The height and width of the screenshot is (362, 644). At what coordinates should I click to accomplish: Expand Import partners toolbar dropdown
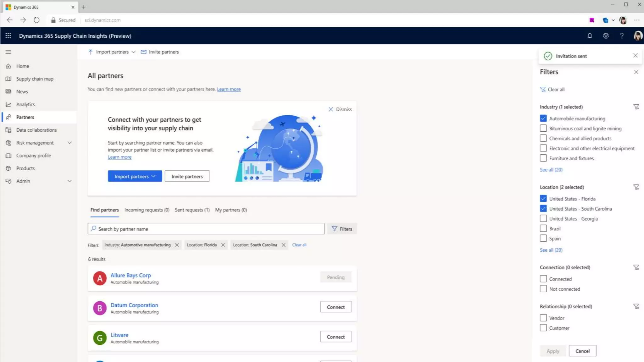134,52
